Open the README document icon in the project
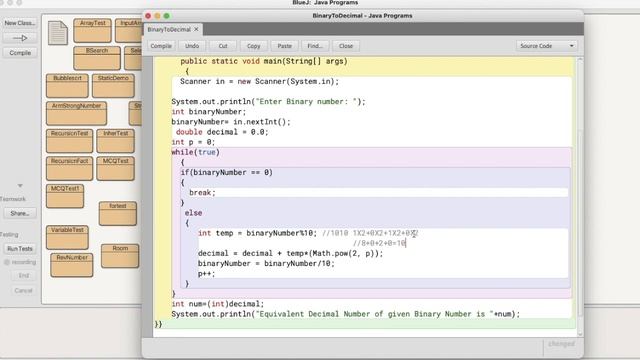Screen dimensions: 640x360 [58, 33]
